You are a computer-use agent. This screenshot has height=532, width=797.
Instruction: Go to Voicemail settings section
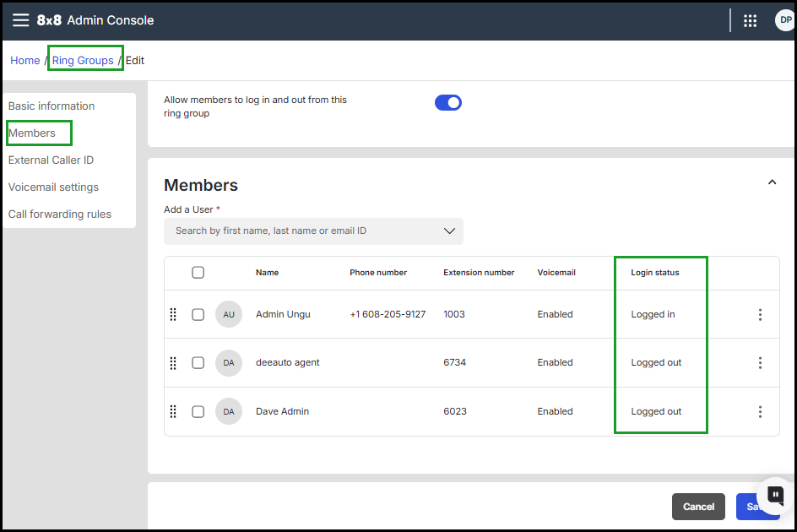click(53, 187)
